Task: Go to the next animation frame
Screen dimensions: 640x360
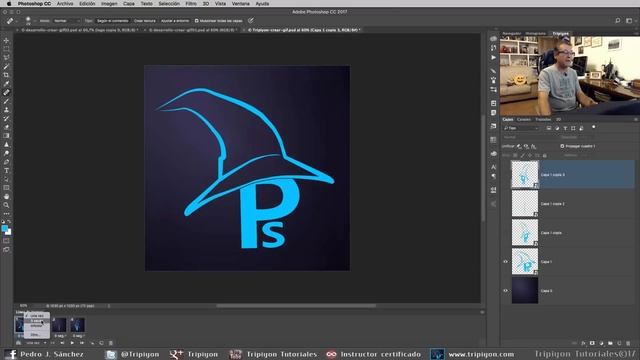Action: click(x=82, y=343)
